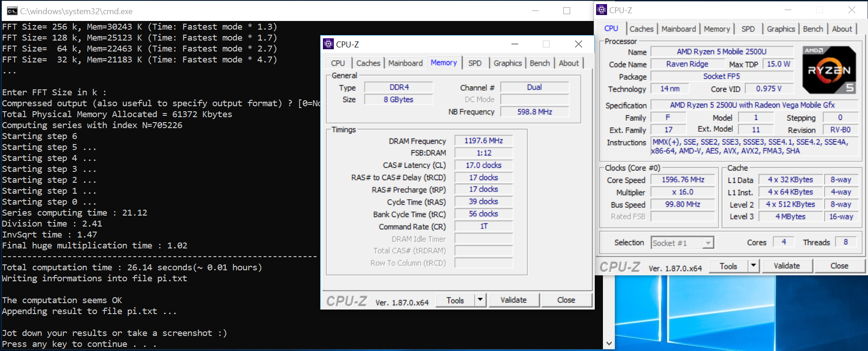The width and height of the screenshot is (868, 351).
Task: Click Validate button in CPU window
Action: point(787,266)
